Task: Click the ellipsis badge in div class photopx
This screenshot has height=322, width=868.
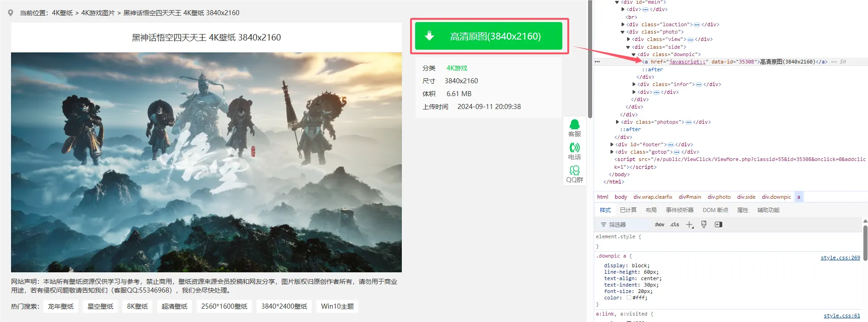Action: (688, 122)
